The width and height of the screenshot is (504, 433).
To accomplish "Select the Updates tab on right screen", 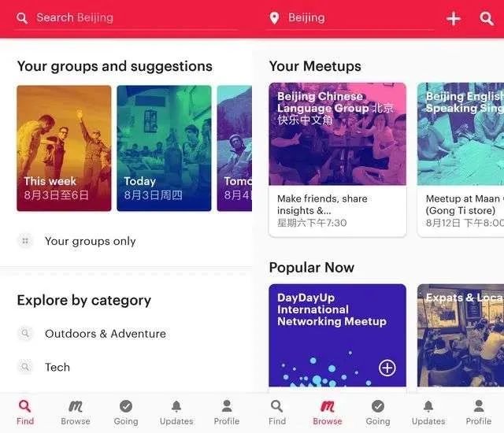I will click(x=428, y=413).
